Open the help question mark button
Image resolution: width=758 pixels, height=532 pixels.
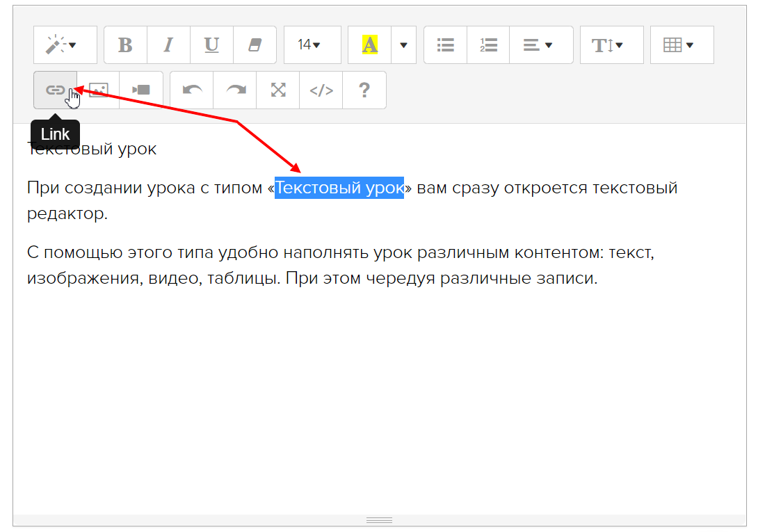pyautogui.click(x=364, y=90)
